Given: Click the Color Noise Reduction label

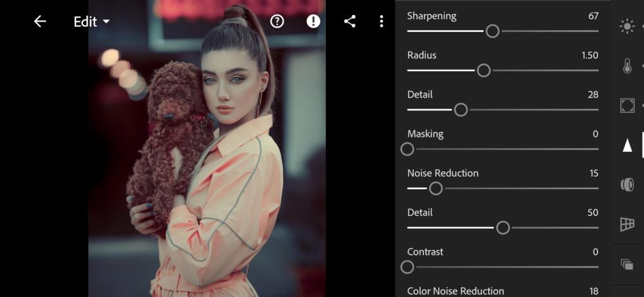Looking at the screenshot, I should [x=455, y=291].
